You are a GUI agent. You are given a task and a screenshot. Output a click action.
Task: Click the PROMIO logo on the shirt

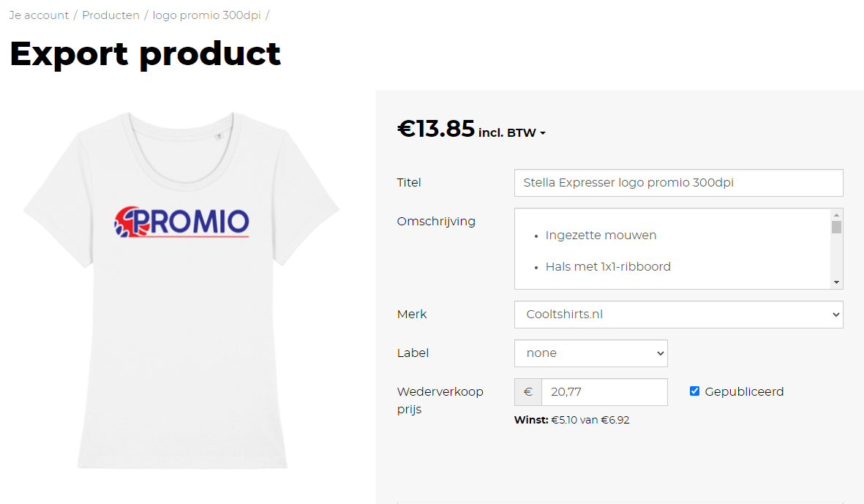182,222
